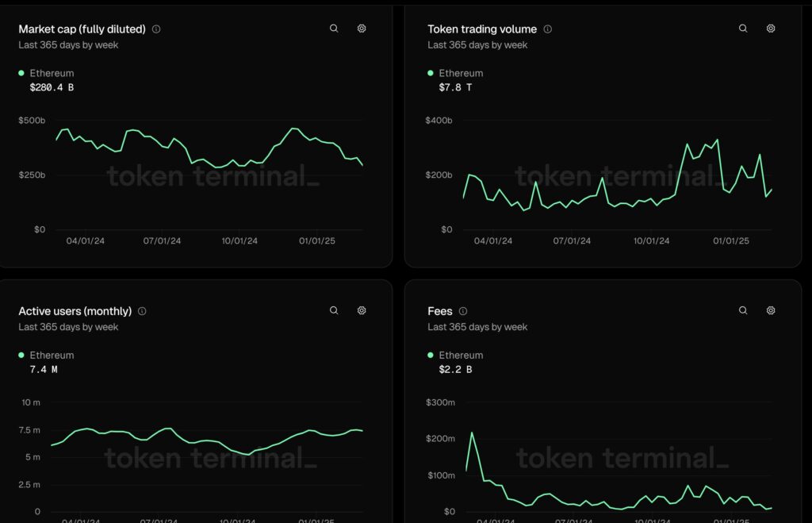Open search in the Fees panel

point(742,310)
